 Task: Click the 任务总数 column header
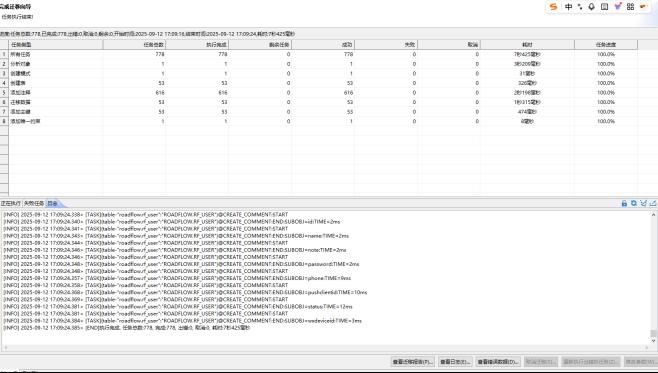[134, 44]
